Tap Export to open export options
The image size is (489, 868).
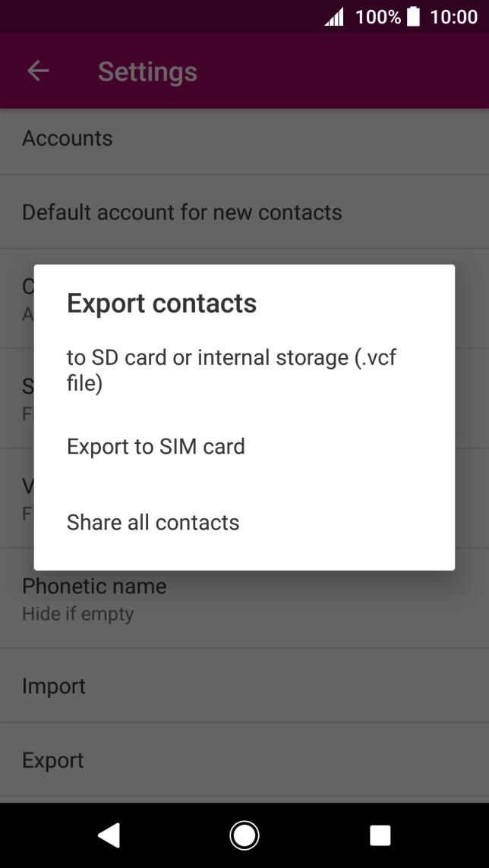click(52, 759)
